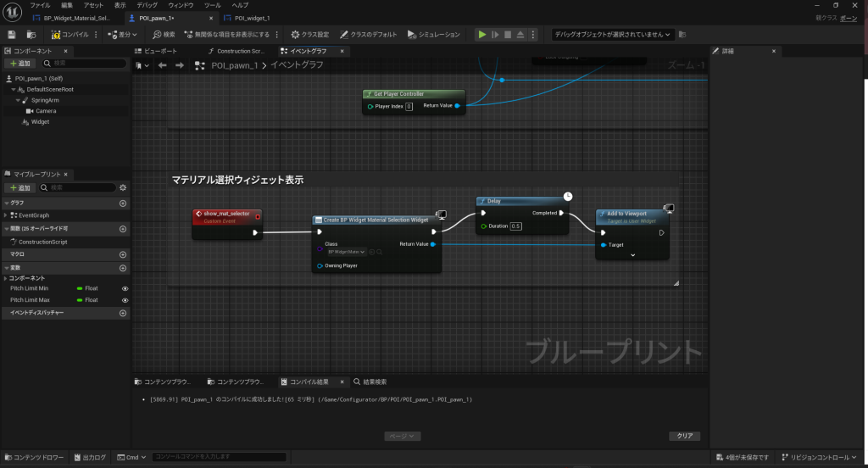Switch to the POI_widget_1 tab
Screen dimensions: 868x468
pyautogui.click(x=252, y=18)
